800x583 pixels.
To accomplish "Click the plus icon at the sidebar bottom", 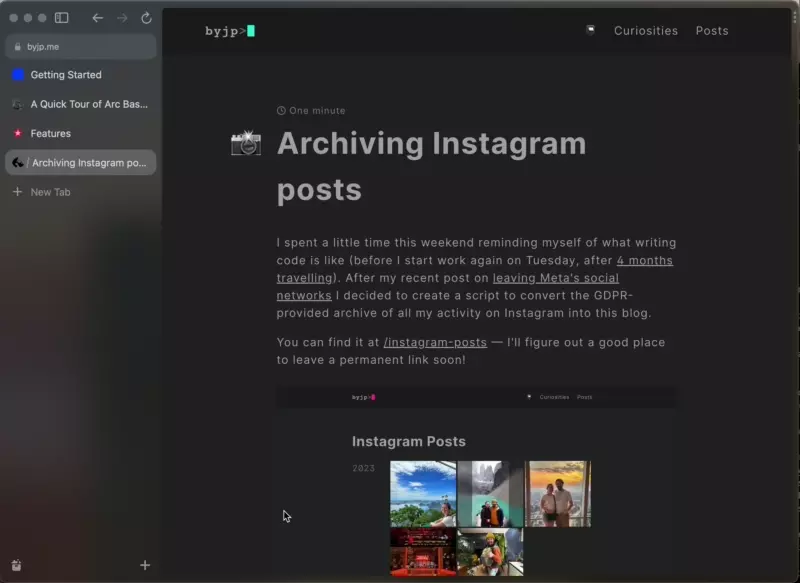I will pyautogui.click(x=145, y=565).
